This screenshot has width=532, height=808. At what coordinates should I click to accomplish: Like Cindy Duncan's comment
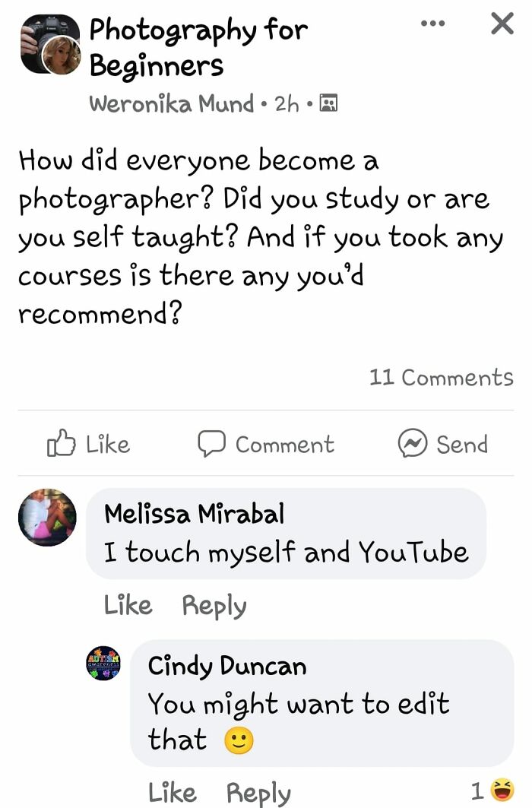click(x=173, y=793)
